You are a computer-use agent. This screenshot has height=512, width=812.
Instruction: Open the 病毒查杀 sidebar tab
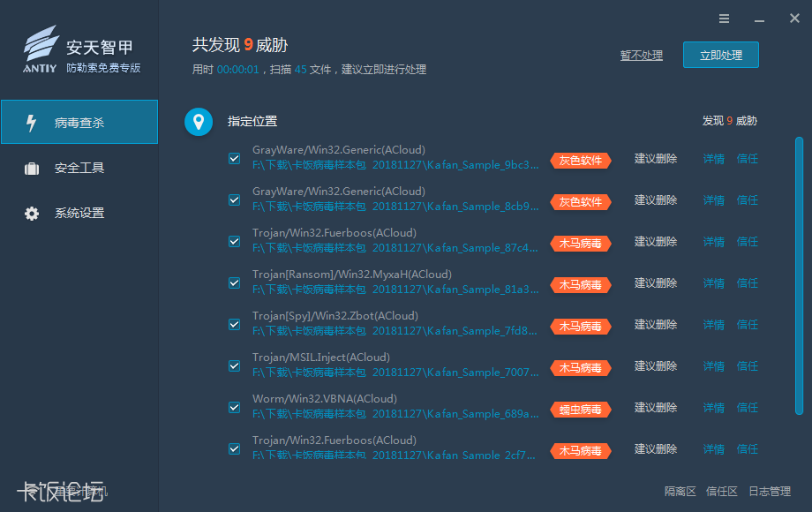[x=79, y=122]
